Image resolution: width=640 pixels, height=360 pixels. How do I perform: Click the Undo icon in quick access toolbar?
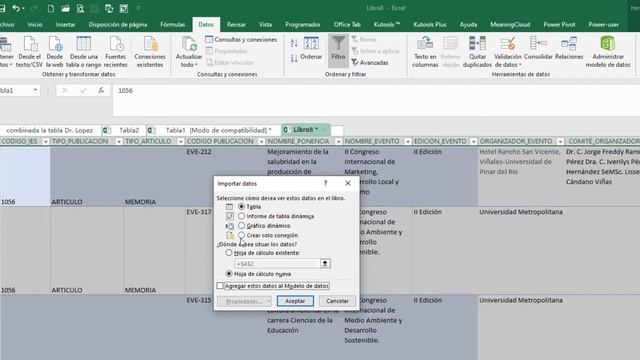tap(16, 8)
